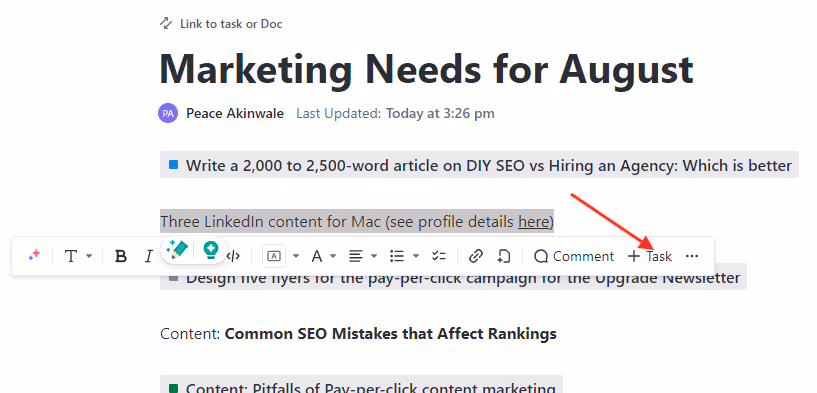The image size is (817, 393).
Task: Click the text alignment icon
Action: click(x=356, y=256)
